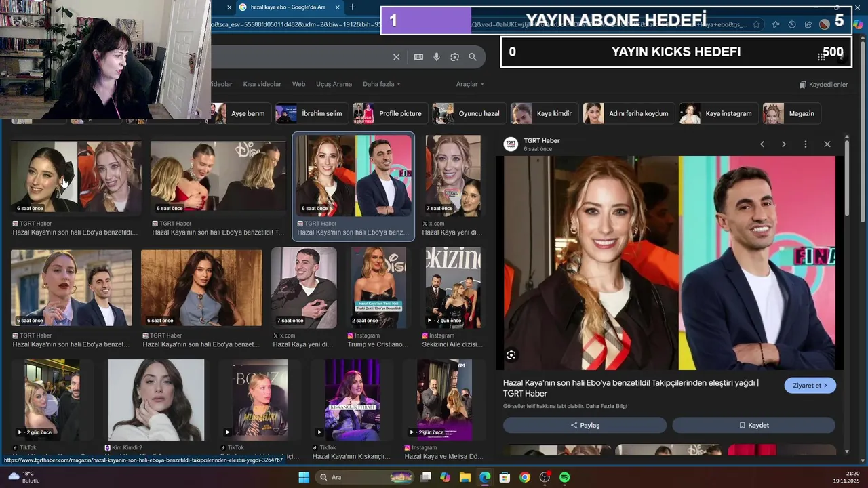Open browser history icon
The height and width of the screenshot is (488, 868).
(792, 24)
